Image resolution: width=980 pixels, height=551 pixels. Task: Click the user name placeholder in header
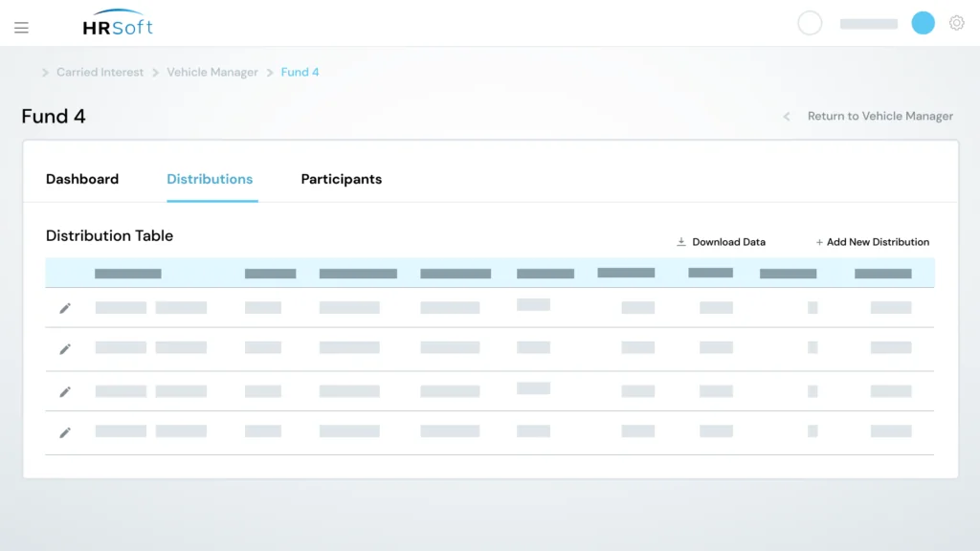coord(868,24)
